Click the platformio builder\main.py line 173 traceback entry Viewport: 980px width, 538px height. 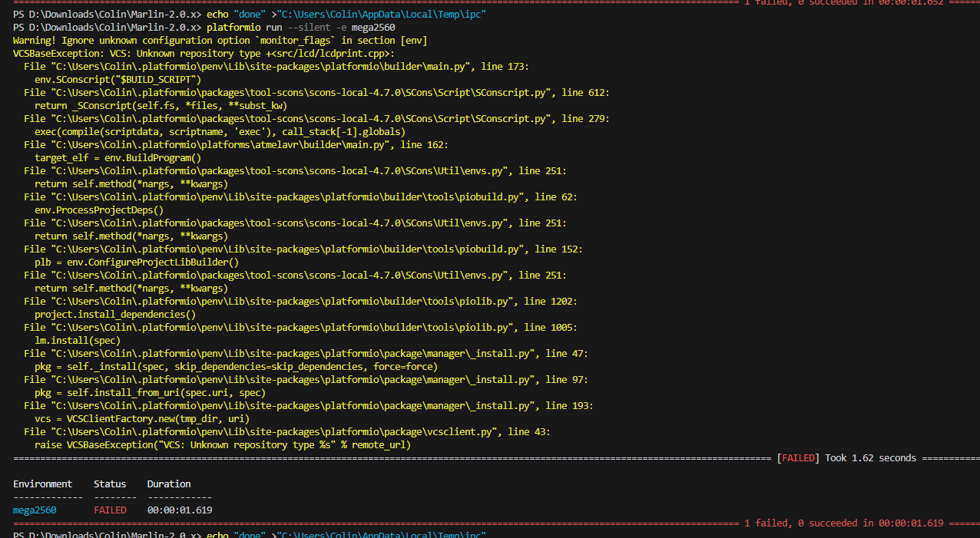[x=276, y=66]
